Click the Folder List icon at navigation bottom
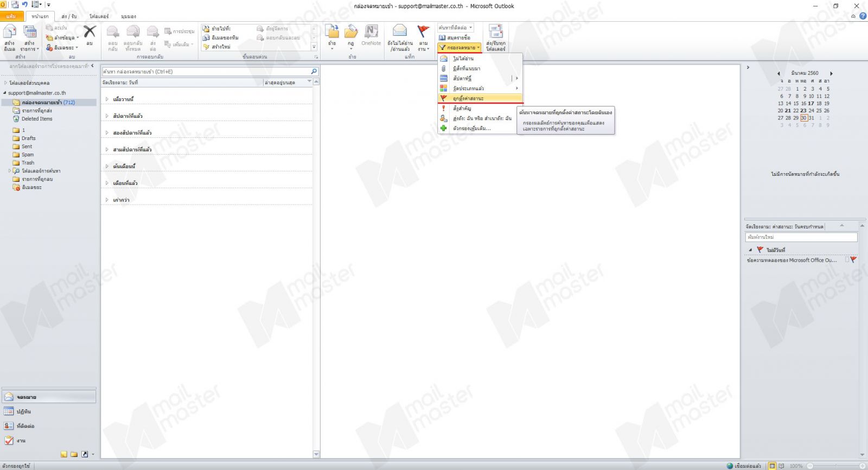This screenshot has width=868, height=470. coord(74,454)
